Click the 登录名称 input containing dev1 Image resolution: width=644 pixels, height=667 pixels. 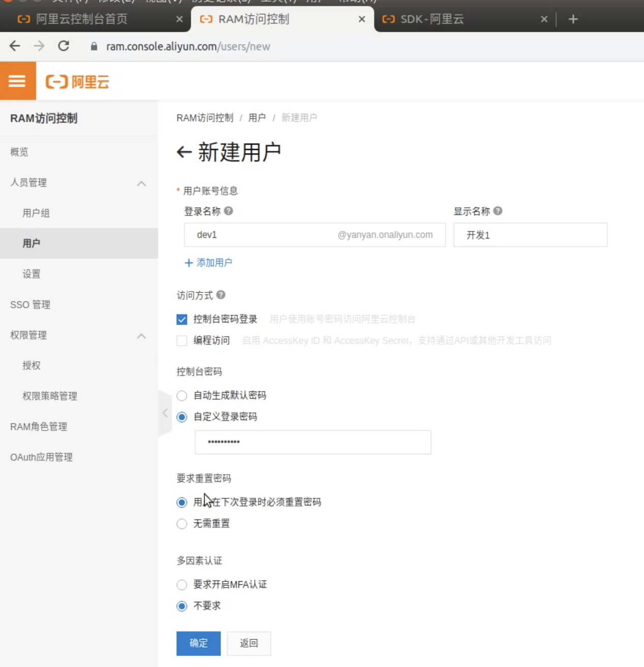point(315,235)
